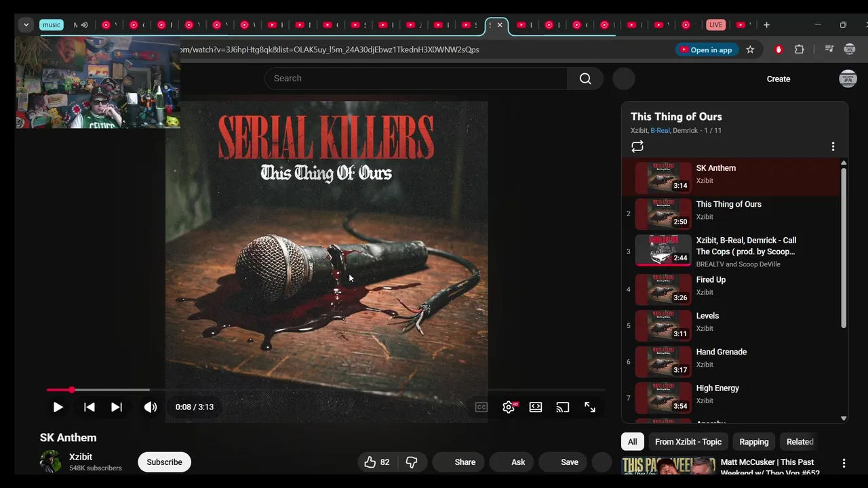The width and height of the screenshot is (868, 488).
Task: Open options for Matt McCusker video
Action: point(844,464)
